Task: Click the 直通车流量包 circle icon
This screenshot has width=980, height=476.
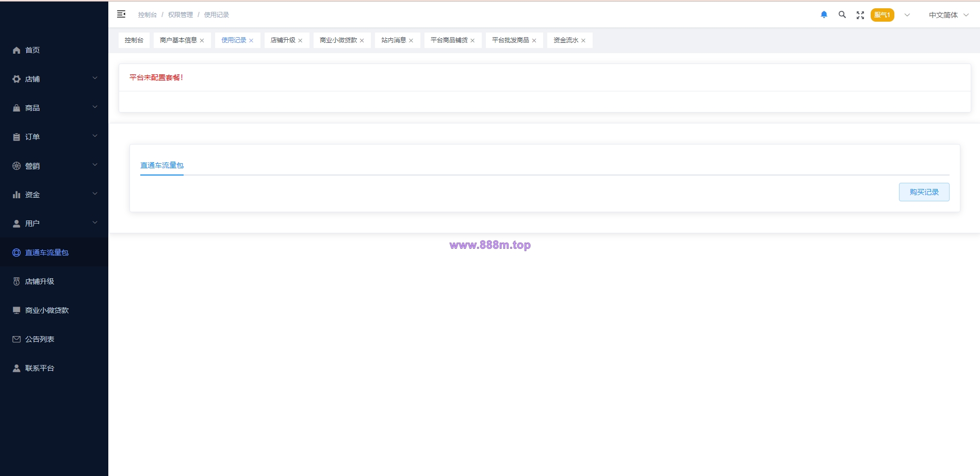Action: 17,252
